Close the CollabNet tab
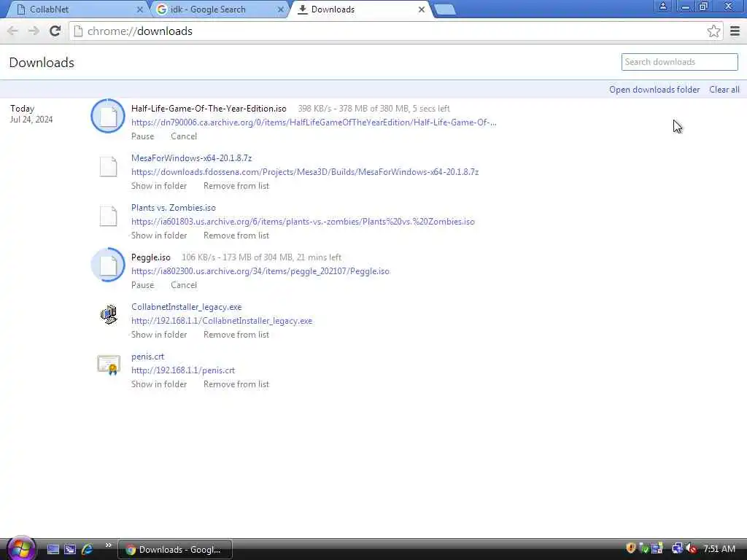This screenshot has width=747, height=560. tap(139, 9)
